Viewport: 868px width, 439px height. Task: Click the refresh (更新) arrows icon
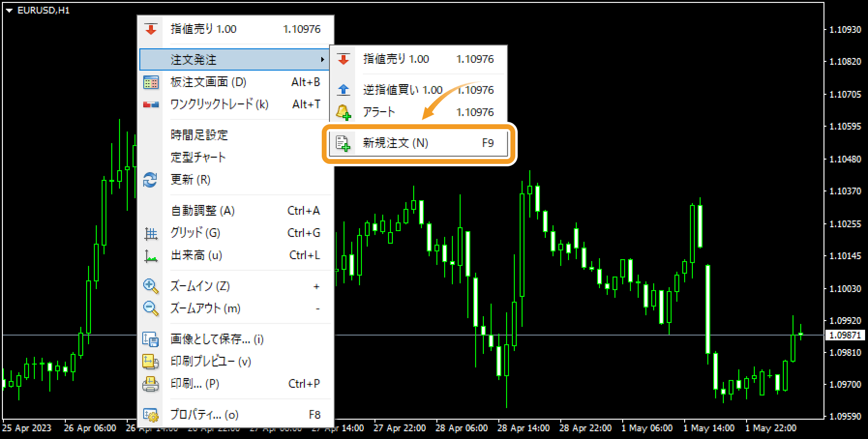click(150, 180)
